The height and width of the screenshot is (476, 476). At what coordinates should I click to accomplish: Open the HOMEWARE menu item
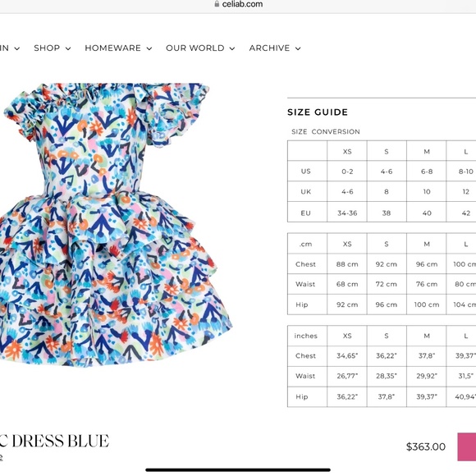pos(112,48)
